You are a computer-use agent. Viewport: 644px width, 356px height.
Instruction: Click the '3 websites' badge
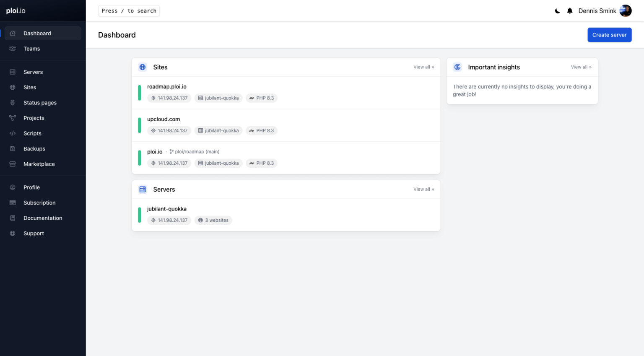(213, 220)
